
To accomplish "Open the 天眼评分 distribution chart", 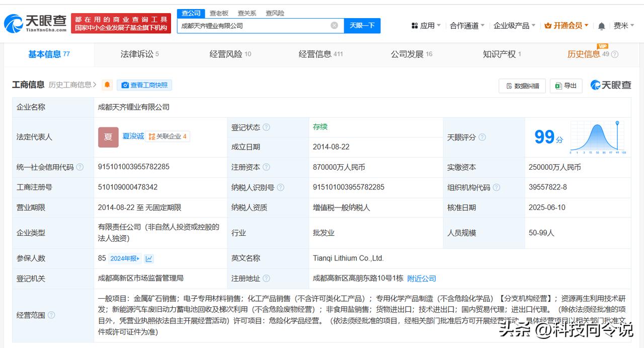I will coord(598,137).
